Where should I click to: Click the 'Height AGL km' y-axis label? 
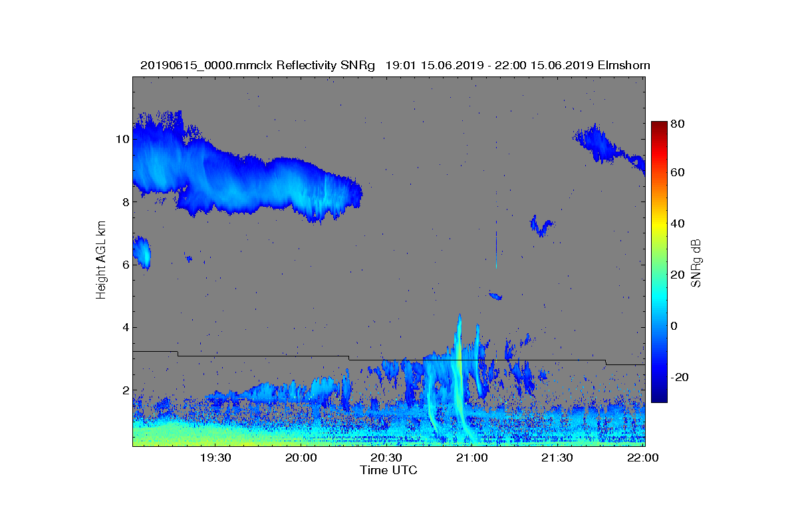[101, 261]
